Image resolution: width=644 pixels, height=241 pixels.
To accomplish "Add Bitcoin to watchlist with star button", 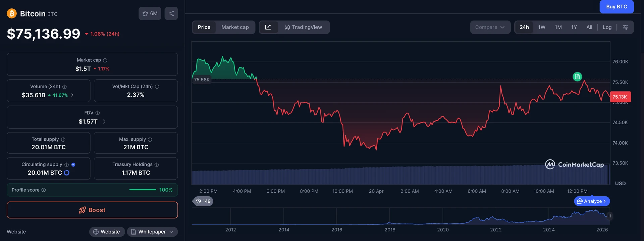I will coord(150,13).
